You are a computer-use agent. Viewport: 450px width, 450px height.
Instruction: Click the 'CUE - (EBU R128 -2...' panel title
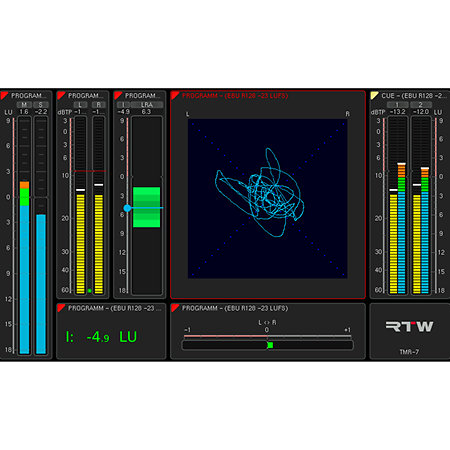click(414, 96)
